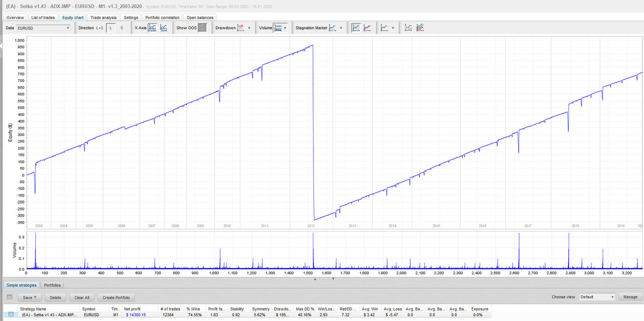
Task: Go to the Trade analysis tab
Action: click(103, 17)
